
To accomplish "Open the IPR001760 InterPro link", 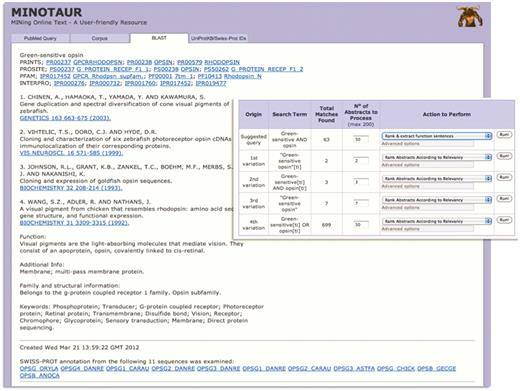I will [140, 83].
